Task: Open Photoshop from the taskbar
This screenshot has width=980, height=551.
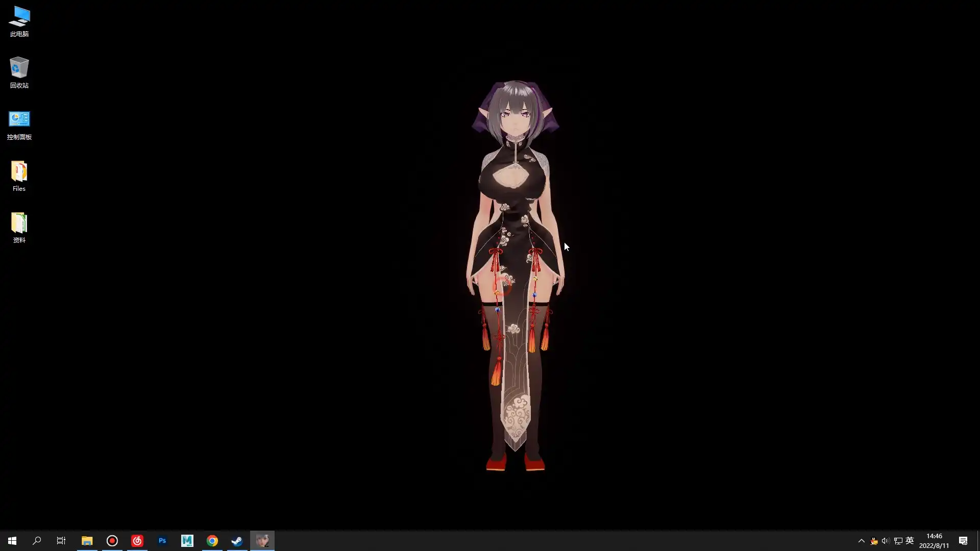Action: tap(162, 540)
